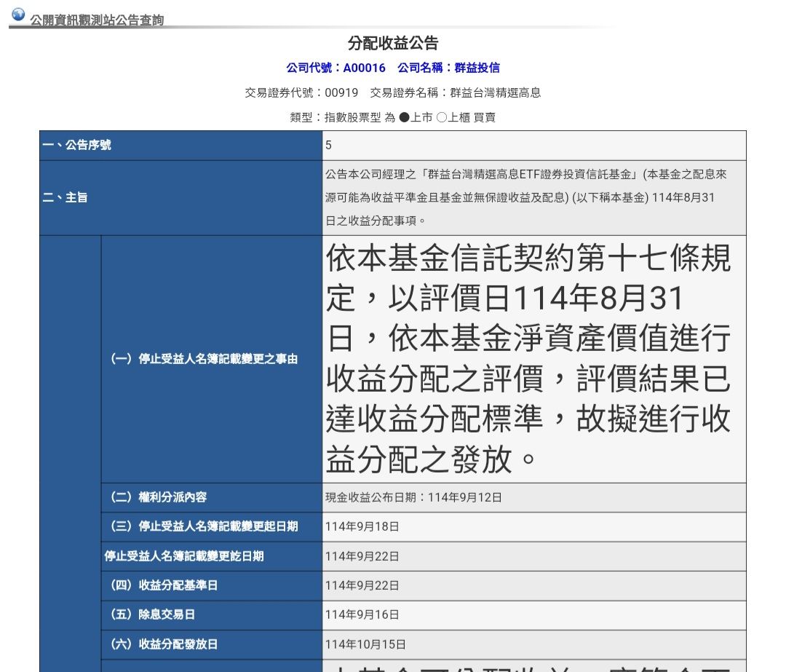Click the 公開資訊觀測站公告查詢 header link
The height and width of the screenshot is (672, 786).
[96, 20]
